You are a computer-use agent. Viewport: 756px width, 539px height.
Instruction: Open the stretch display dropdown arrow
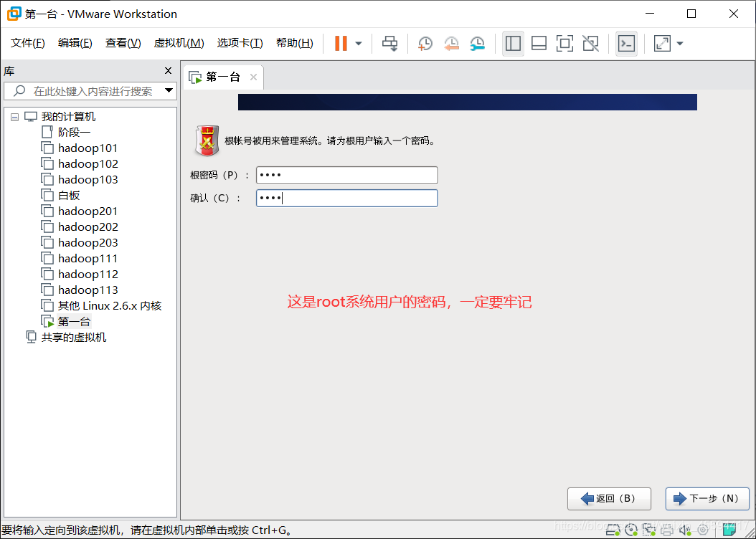[680, 43]
